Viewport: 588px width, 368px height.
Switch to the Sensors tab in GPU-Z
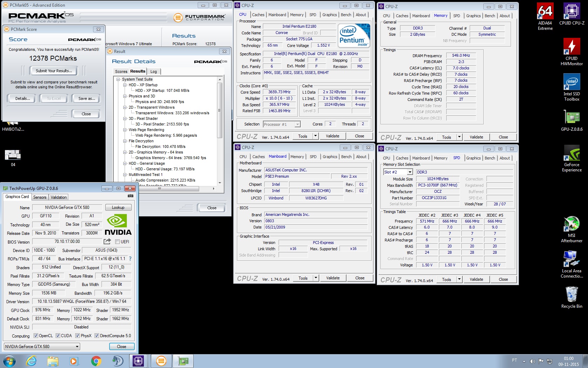pos(40,197)
